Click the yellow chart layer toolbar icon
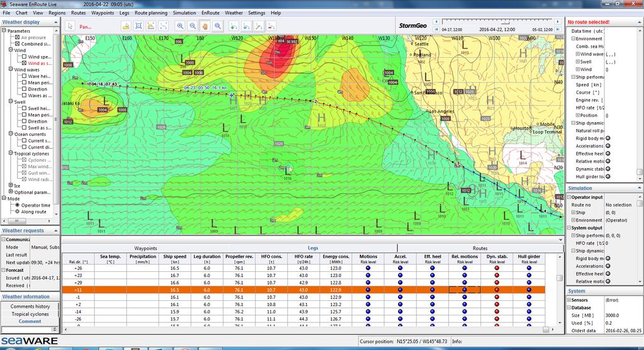This screenshot has height=350, width=644. pyautogui.click(x=126, y=26)
